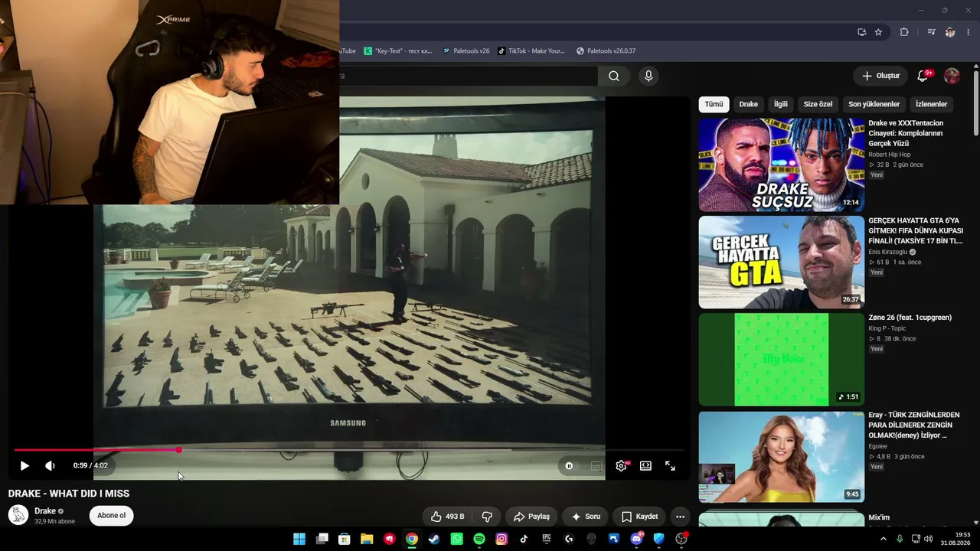Open video player settings gear

click(621, 465)
